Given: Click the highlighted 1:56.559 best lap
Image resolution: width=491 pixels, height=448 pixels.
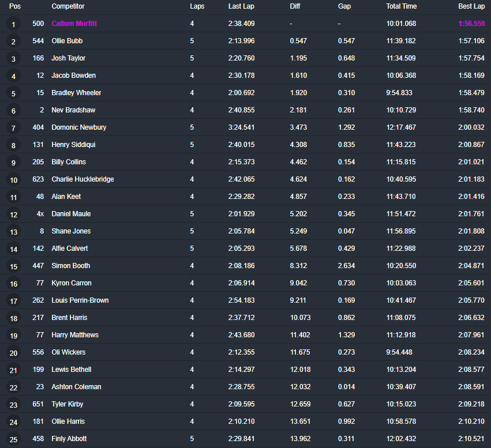Looking at the screenshot, I should click(471, 24).
